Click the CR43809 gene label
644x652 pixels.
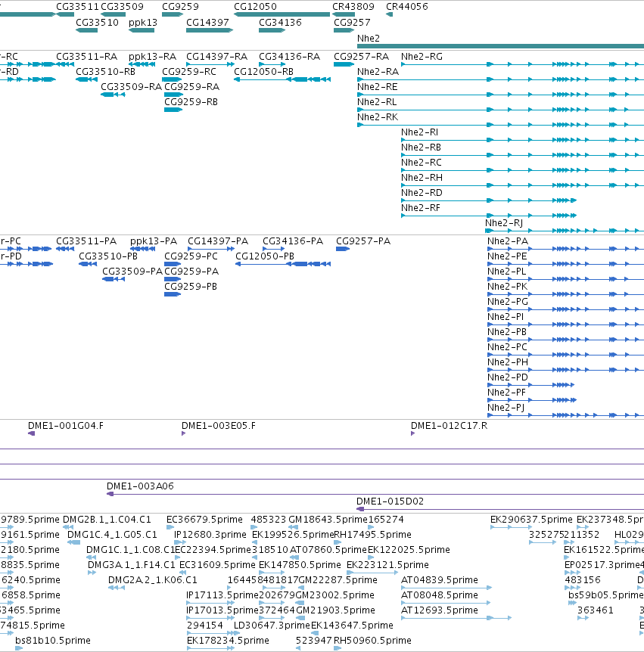[353, 7]
